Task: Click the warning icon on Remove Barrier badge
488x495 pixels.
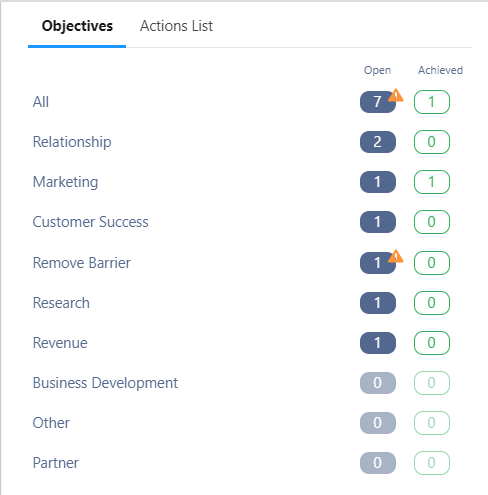Action: point(396,256)
